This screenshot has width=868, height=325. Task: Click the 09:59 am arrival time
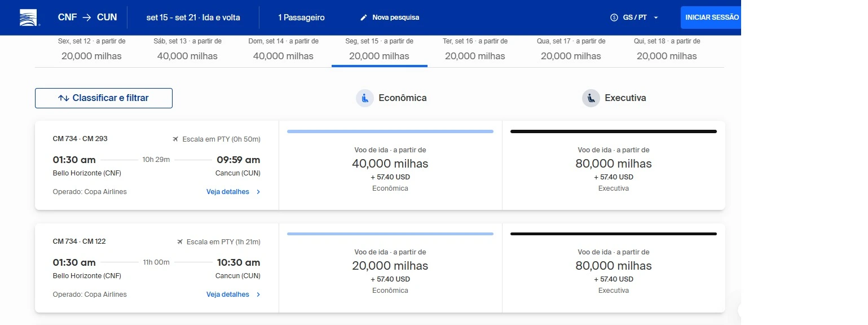(238, 160)
